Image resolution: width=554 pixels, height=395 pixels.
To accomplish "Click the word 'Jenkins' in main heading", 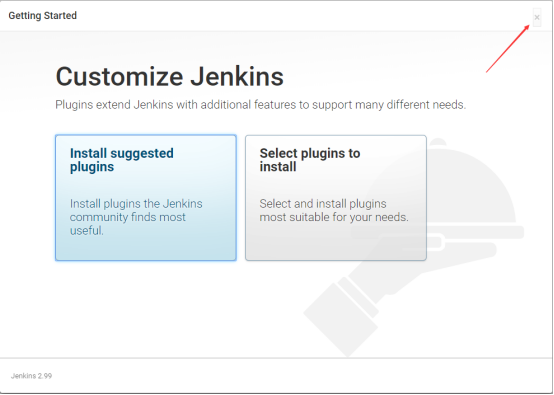I will coord(237,76).
